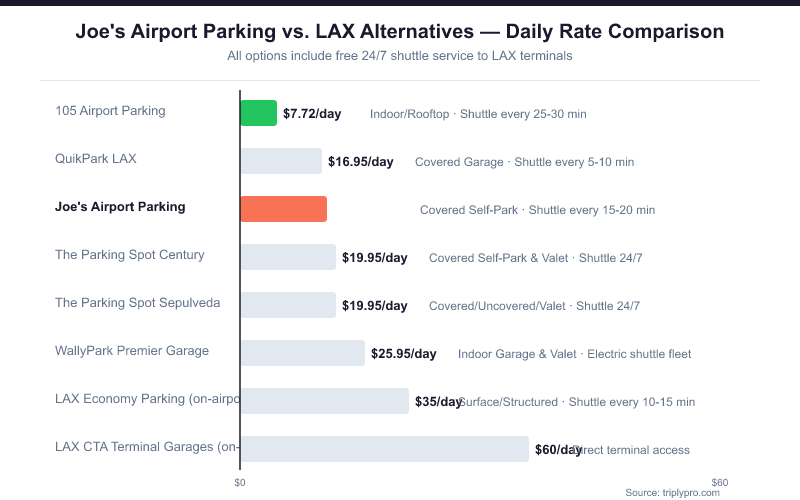The image size is (800, 500).
Task: Click The Parking Spot Century bar
Action: 288,257
